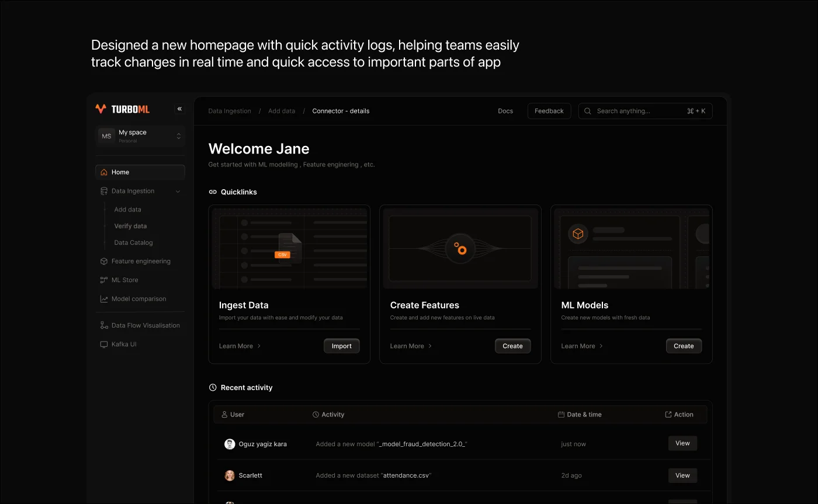This screenshot has height=504, width=818.
Task: Click the ML Store icon
Action: click(x=104, y=280)
